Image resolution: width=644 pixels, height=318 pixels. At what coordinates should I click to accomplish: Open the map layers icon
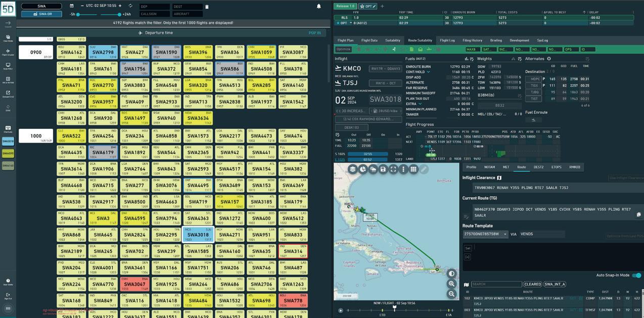coord(353,169)
